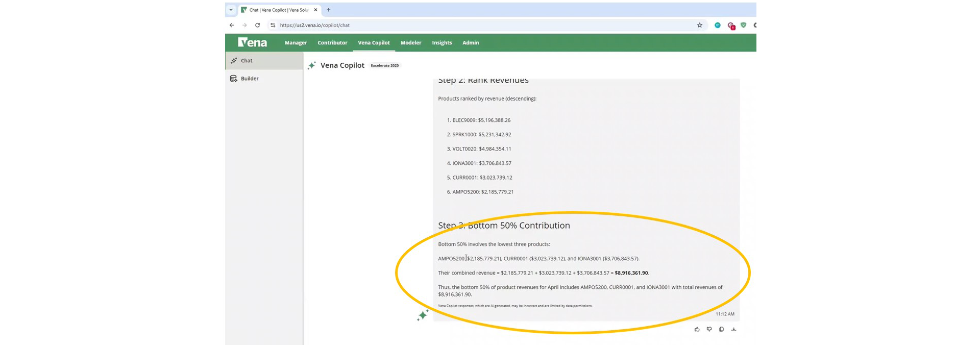Select the Vena Copilot navigation tab
The image size is (980, 347).
click(x=374, y=43)
